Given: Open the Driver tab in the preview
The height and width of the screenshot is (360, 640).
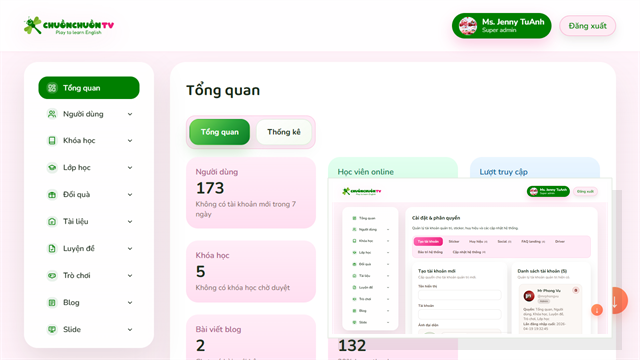Looking at the screenshot, I should click(560, 241).
